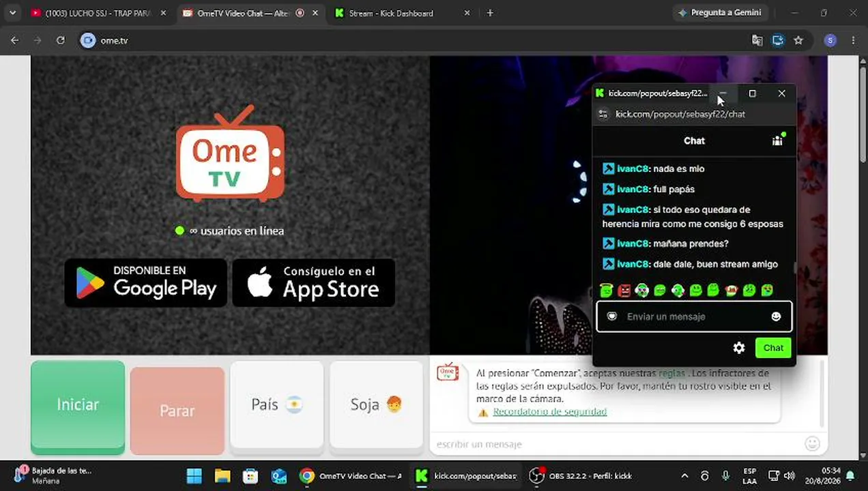Screen dimensions: 868x491
Task: Click the microphone tray icon
Action: [x=725, y=476]
